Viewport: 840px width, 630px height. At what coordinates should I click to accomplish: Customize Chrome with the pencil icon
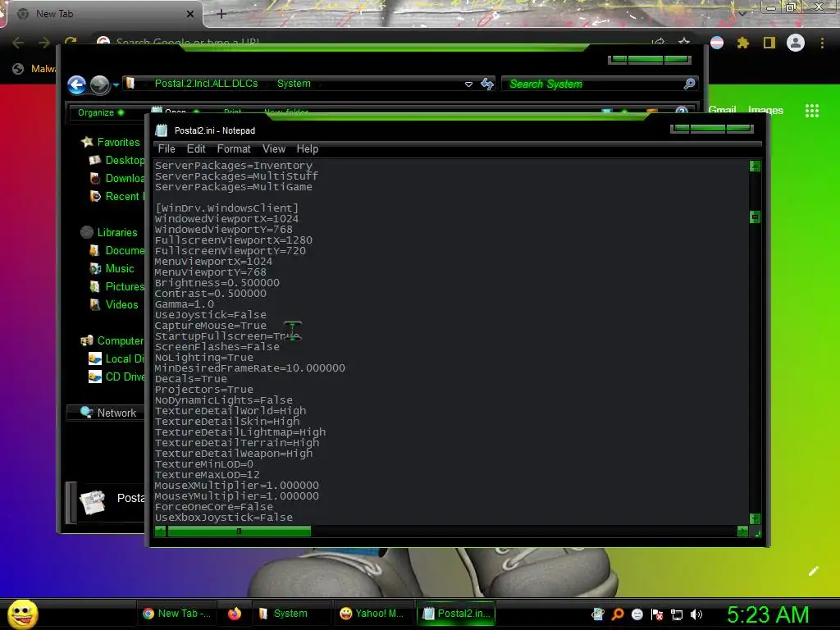[x=814, y=571]
